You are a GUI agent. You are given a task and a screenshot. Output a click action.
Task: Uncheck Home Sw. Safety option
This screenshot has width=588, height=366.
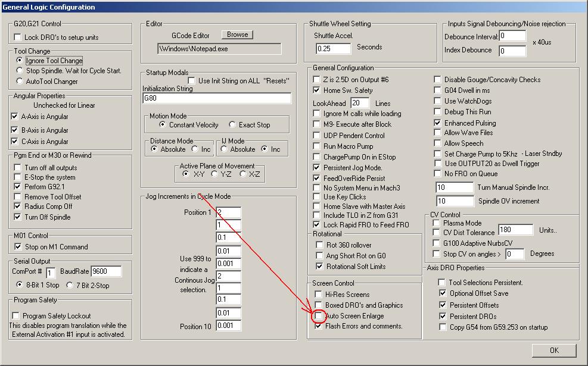coord(316,90)
